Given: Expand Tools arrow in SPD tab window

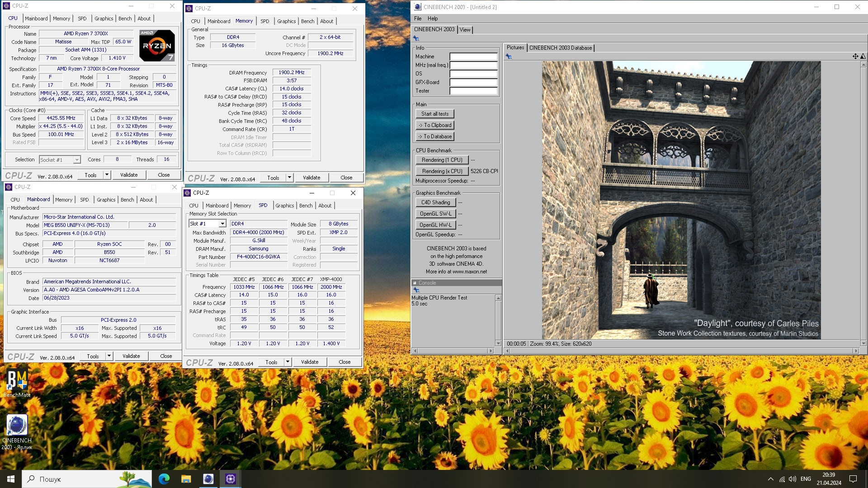Looking at the screenshot, I should (288, 362).
